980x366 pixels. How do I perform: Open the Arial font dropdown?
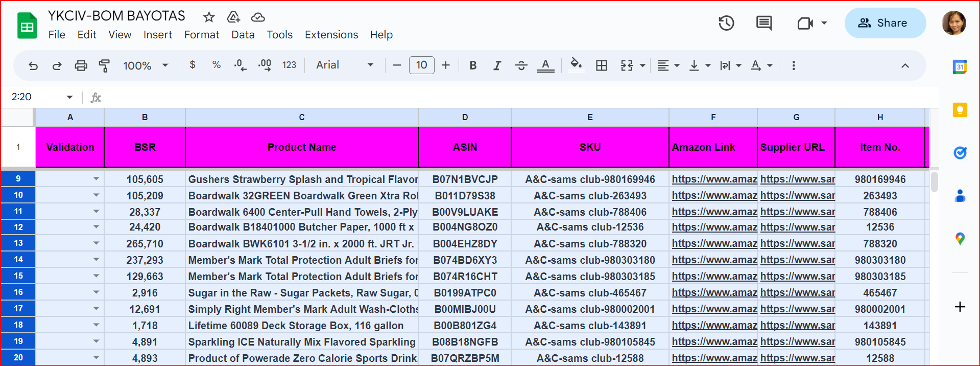point(345,65)
